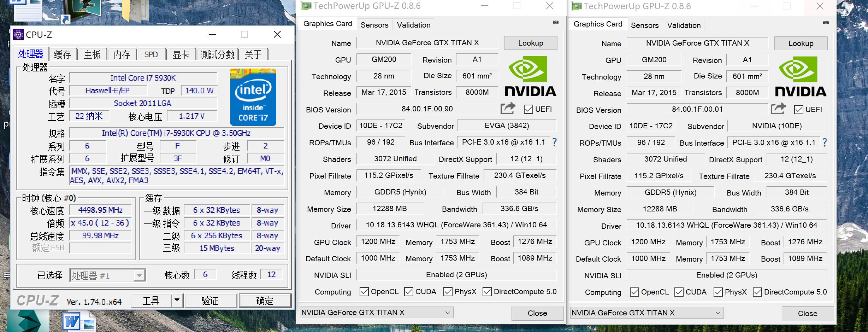Click the NVIDIA logo in left GPU-Z window
Screen dimensions: 868x332
530,76
